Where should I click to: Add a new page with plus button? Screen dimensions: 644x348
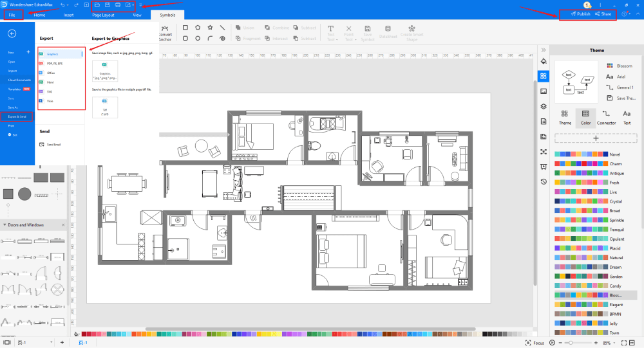[x=62, y=342]
